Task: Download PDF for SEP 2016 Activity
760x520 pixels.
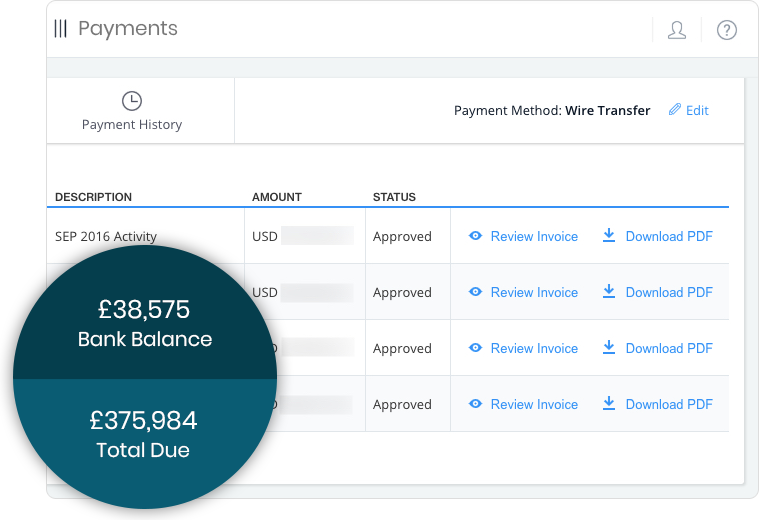Action: pos(657,236)
